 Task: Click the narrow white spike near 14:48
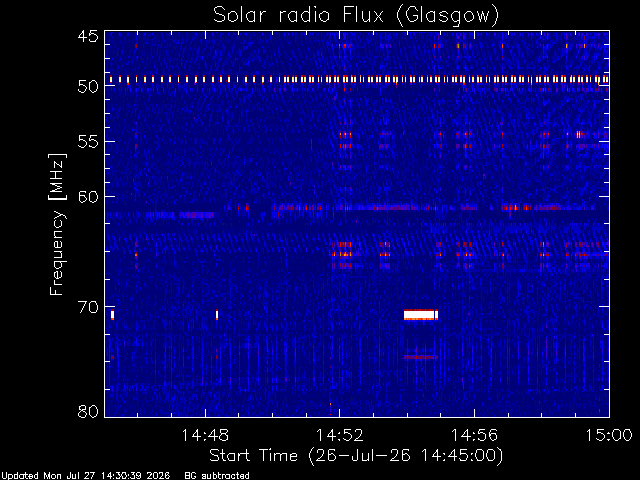(217, 315)
